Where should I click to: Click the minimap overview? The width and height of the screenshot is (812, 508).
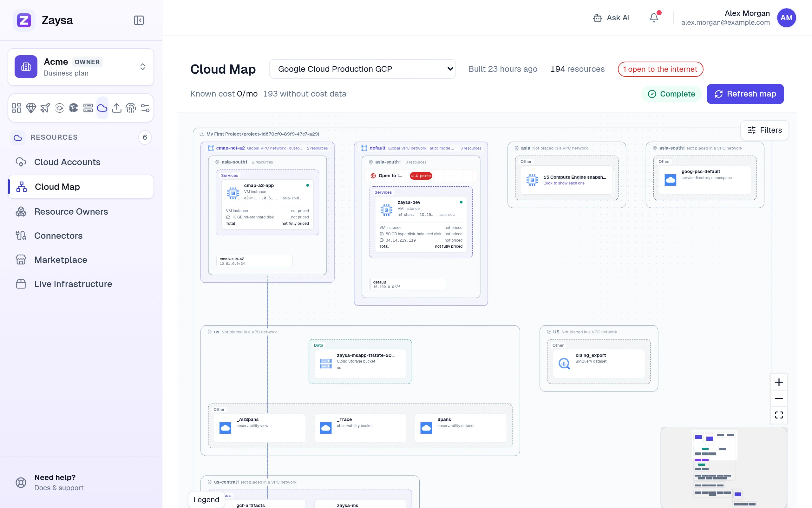724,467
